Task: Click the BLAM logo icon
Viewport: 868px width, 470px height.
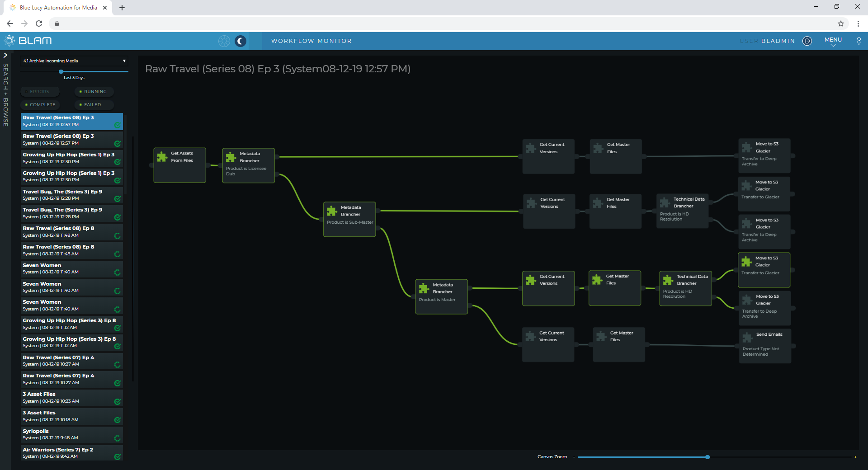Action: click(9, 41)
